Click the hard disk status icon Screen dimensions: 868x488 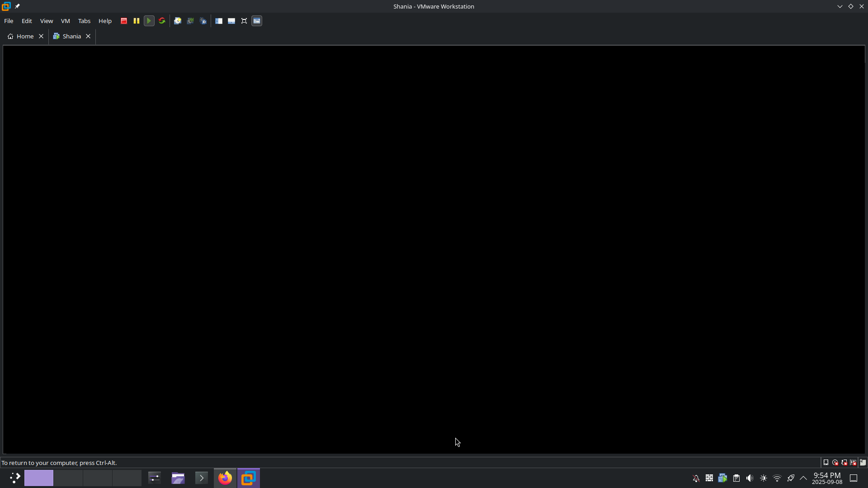[826, 462]
